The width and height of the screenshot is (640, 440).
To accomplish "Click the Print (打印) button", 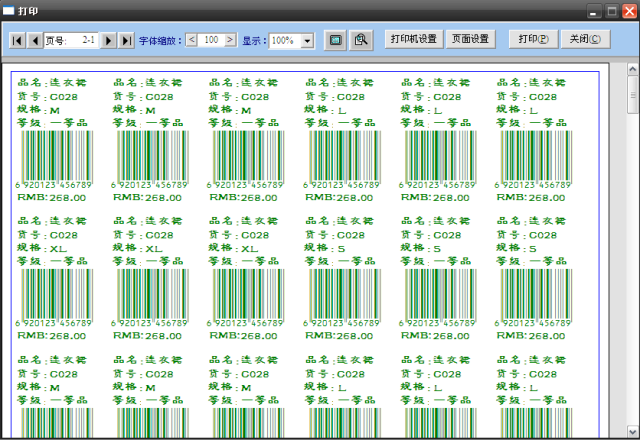I will pos(532,39).
